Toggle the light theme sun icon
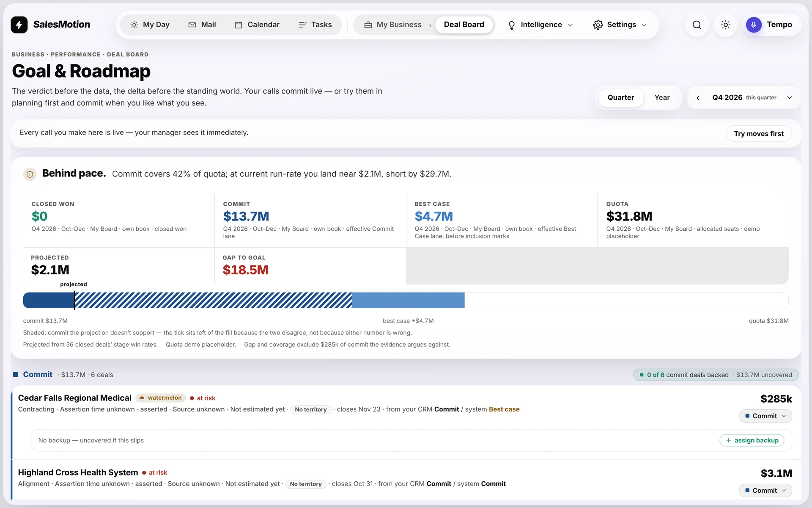Viewport: 812px width, 508px height. (x=725, y=25)
